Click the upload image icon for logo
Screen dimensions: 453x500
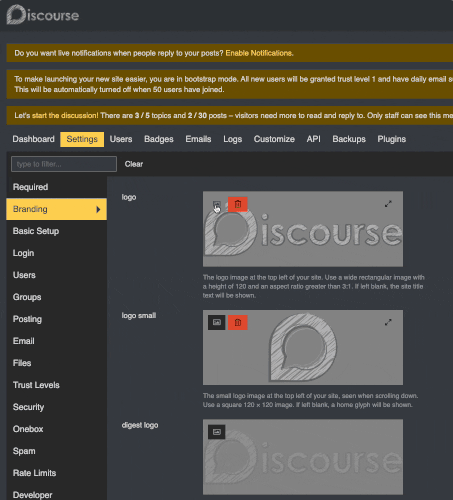(x=217, y=204)
